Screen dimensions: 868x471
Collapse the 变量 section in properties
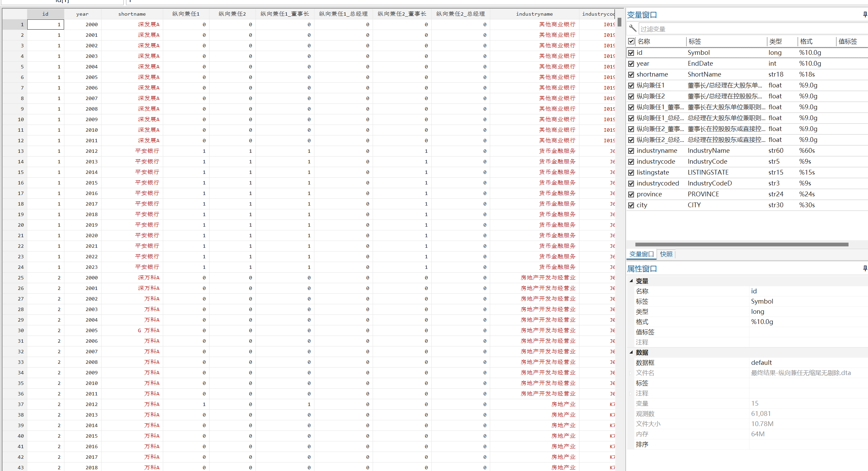(x=631, y=281)
